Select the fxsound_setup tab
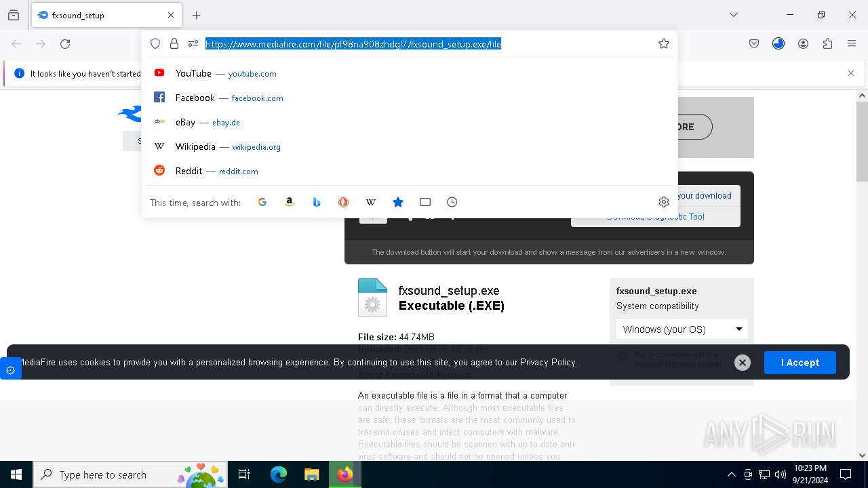Viewport: 868px width, 488px height. (x=106, y=15)
